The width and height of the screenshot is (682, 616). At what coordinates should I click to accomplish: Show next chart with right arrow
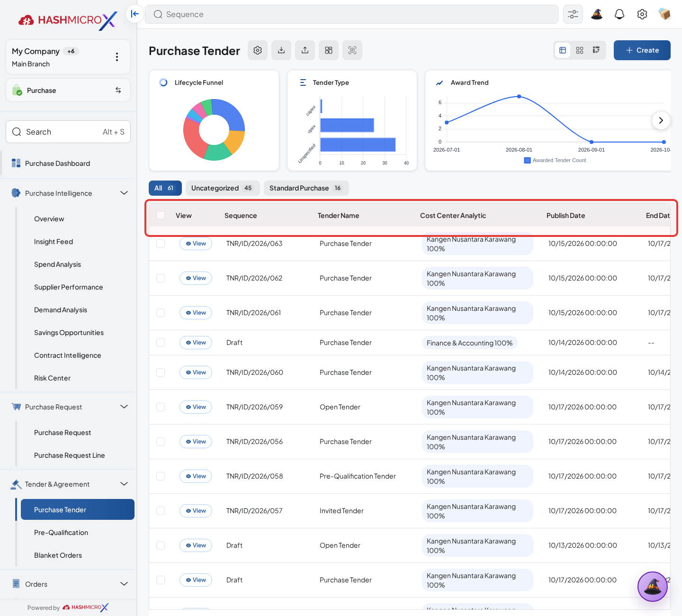click(661, 120)
